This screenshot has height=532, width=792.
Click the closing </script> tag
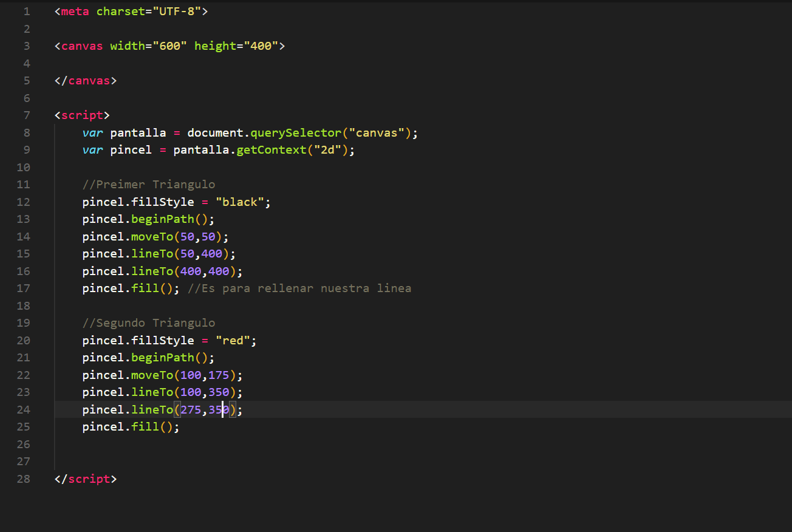pyautogui.click(x=86, y=479)
